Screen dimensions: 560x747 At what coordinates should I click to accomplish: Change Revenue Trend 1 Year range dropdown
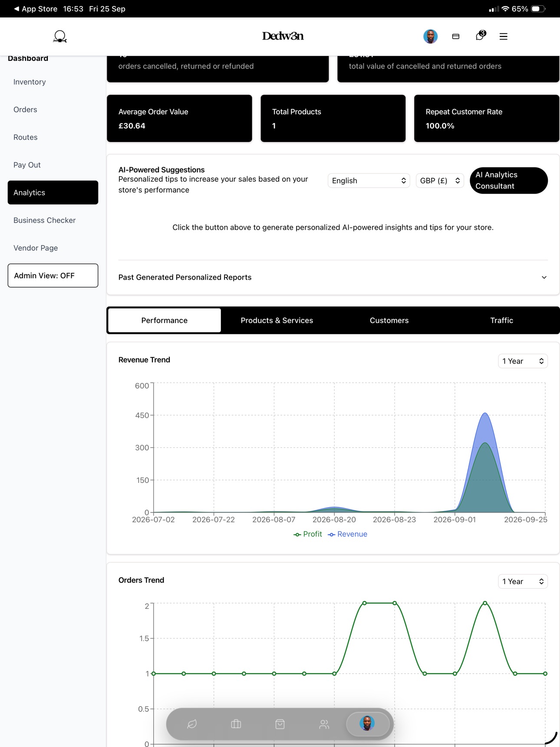pyautogui.click(x=523, y=361)
